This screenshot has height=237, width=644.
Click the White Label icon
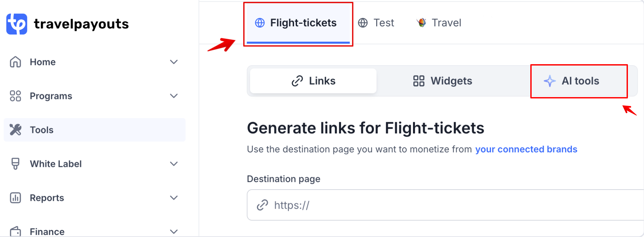coord(15,164)
